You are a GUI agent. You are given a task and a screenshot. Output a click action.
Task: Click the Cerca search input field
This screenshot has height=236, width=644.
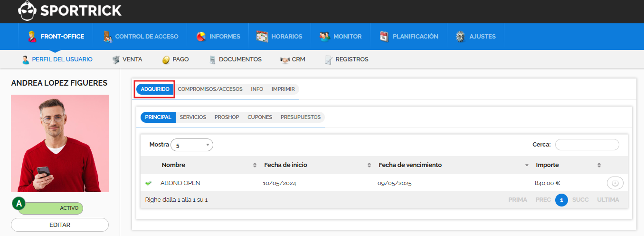(587, 145)
